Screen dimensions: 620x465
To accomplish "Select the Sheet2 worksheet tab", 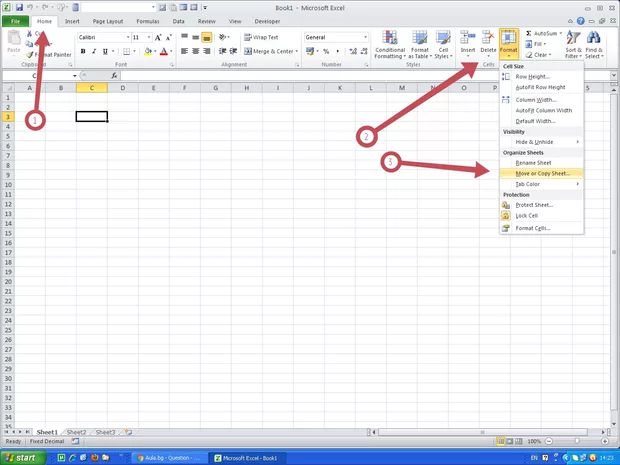I will pyautogui.click(x=76, y=432).
